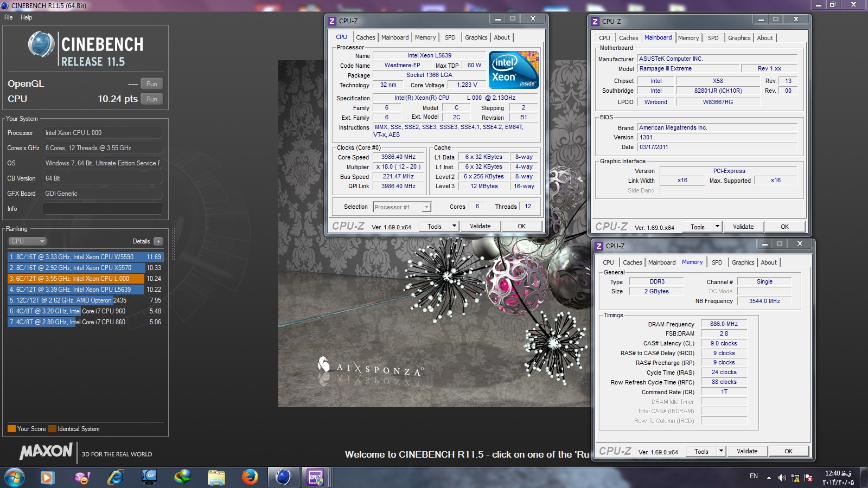Image resolution: width=868 pixels, height=488 pixels.
Task: Expand Tools arrow in CPU-Z CPU window
Action: pyautogui.click(x=455, y=226)
